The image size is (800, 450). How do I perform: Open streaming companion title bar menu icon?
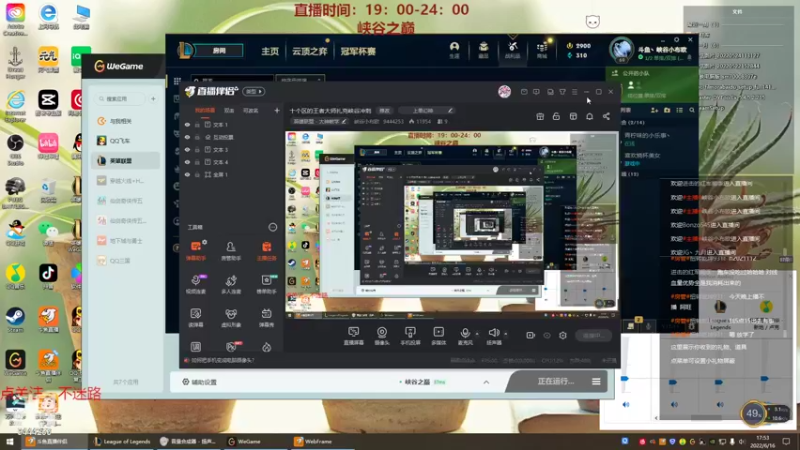tap(574, 92)
